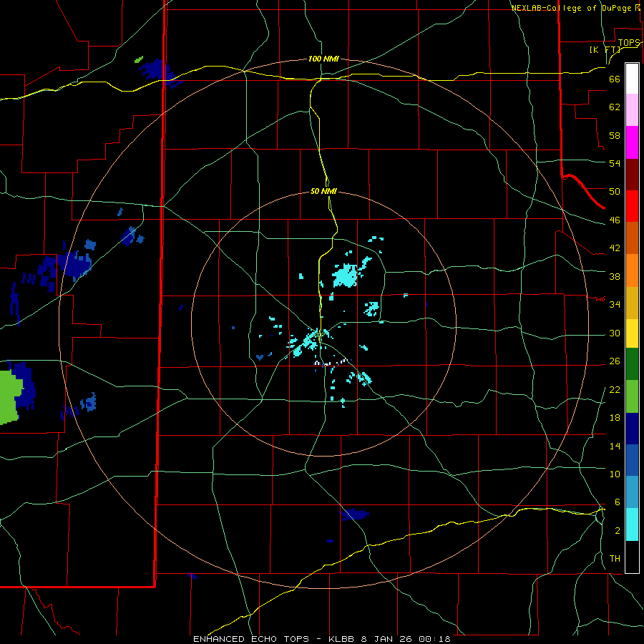Click the bright red legend swatch
This screenshot has height=644, width=644.
click(632, 206)
